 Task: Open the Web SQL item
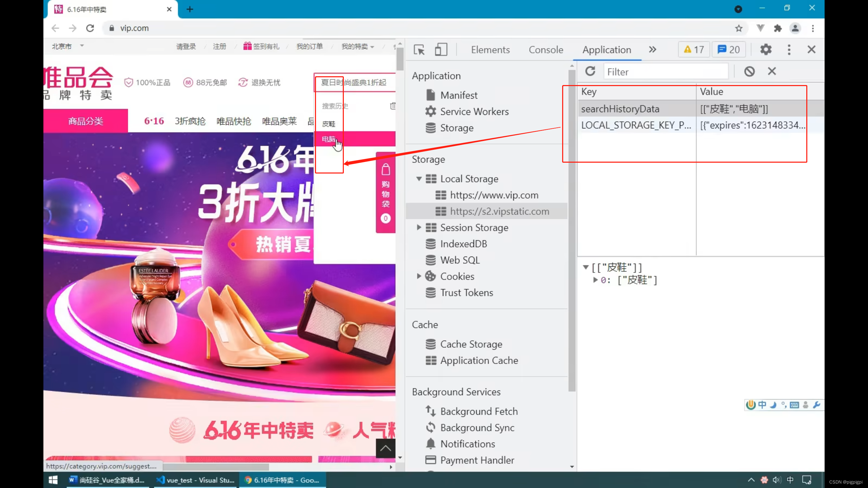[x=460, y=260]
